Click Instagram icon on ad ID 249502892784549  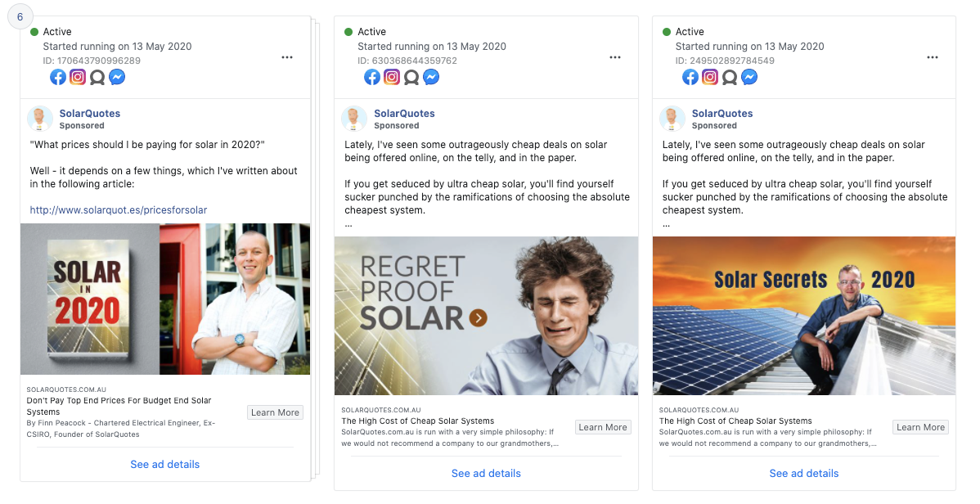[x=710, y=77]
